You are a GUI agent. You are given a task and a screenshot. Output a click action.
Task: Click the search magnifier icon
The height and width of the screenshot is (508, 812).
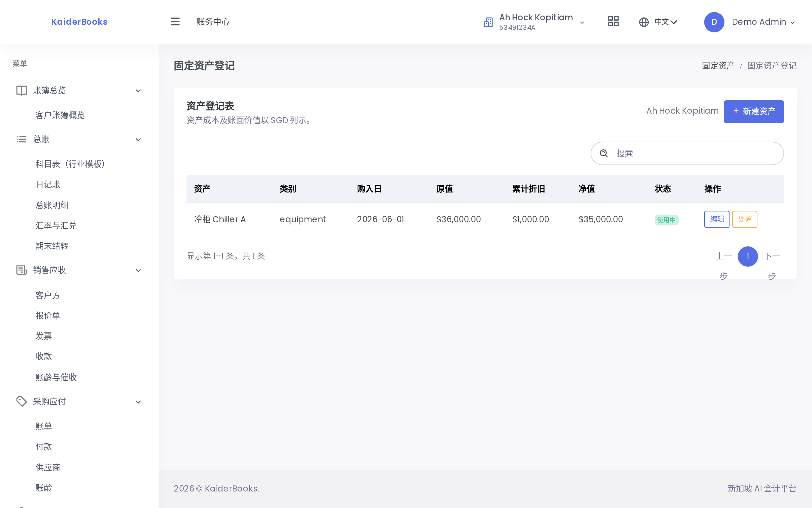[604, 153]
